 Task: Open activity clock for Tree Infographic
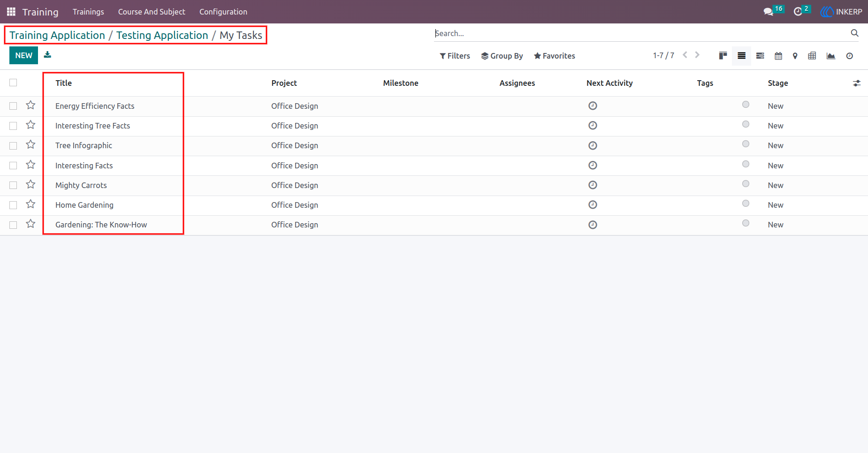point(593,145)
